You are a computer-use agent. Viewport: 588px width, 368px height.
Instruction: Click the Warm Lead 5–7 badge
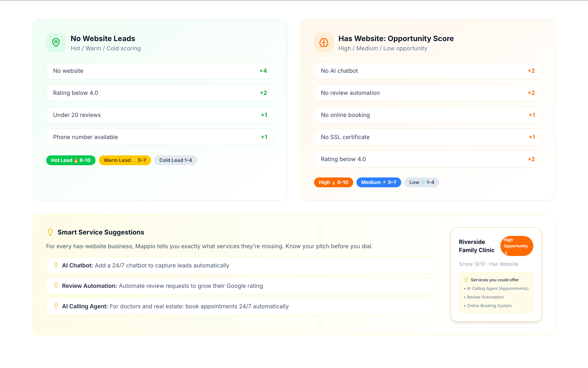point(125,160)
